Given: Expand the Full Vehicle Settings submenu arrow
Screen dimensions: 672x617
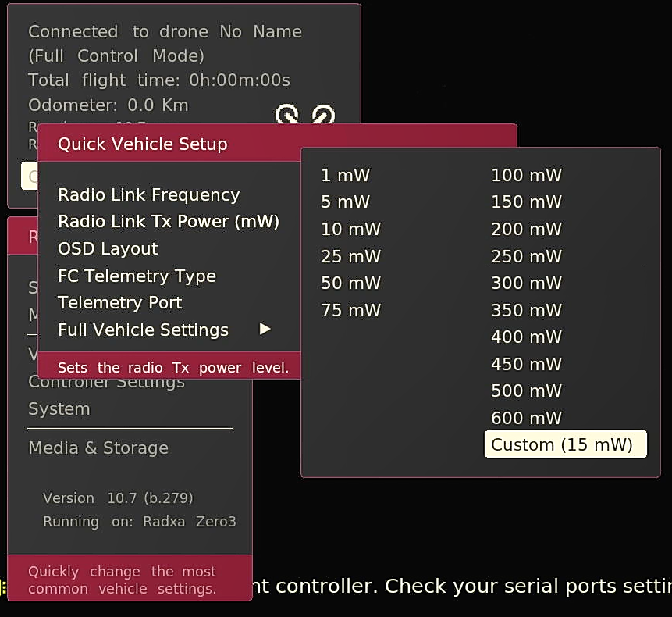Looking at the screenshot, I should [x=264, y=330].
